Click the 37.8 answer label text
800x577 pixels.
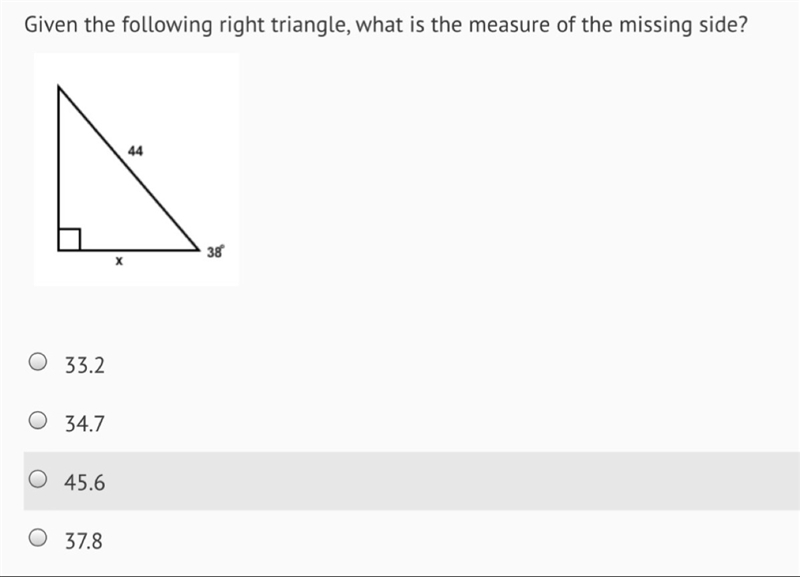tap(84, 541)
